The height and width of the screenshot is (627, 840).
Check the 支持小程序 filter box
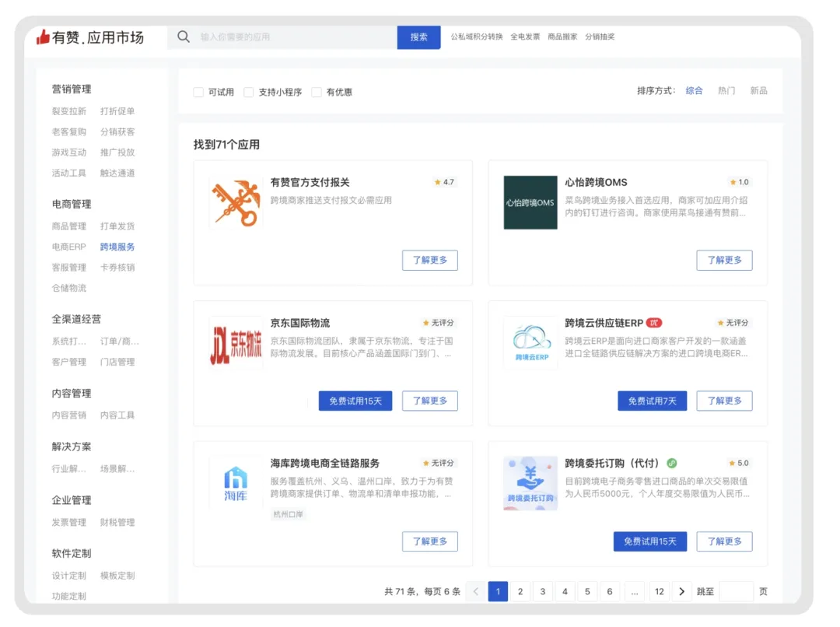pos(249,92)
